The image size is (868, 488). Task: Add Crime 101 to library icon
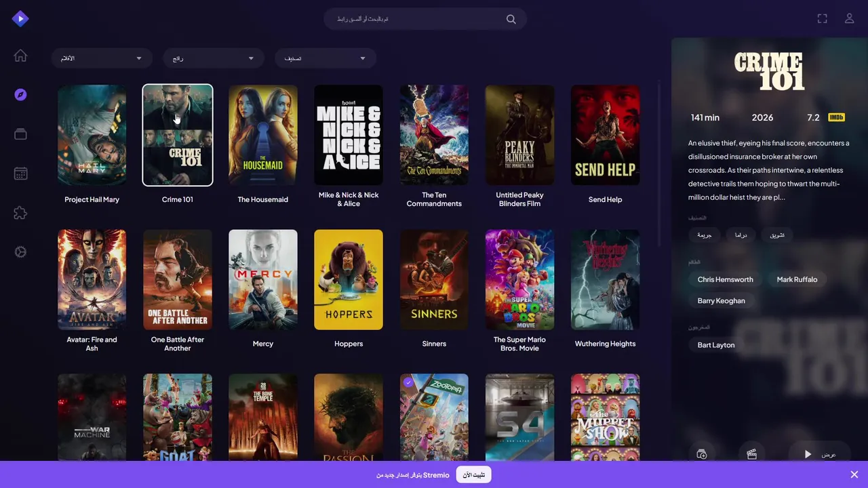coord(702,454)
